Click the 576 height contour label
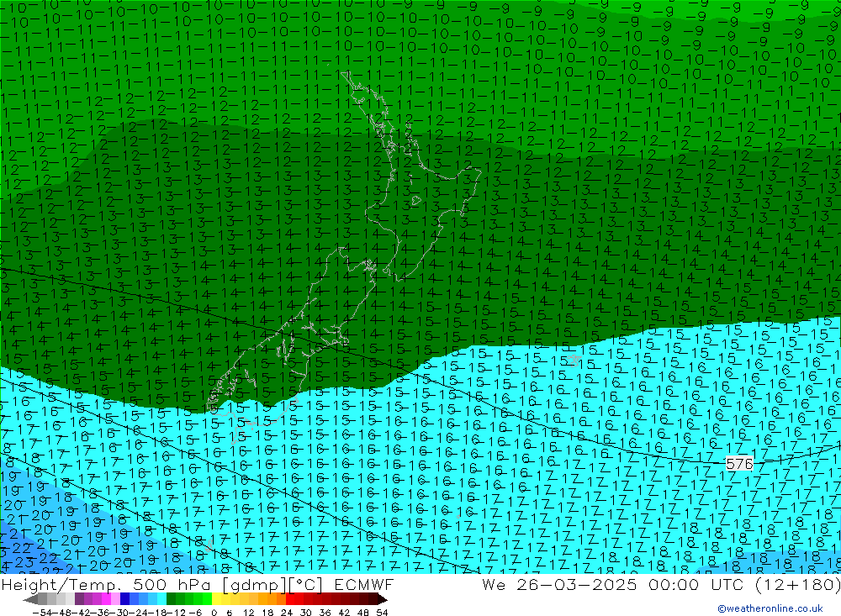841x616 pixels. [739, 463]
